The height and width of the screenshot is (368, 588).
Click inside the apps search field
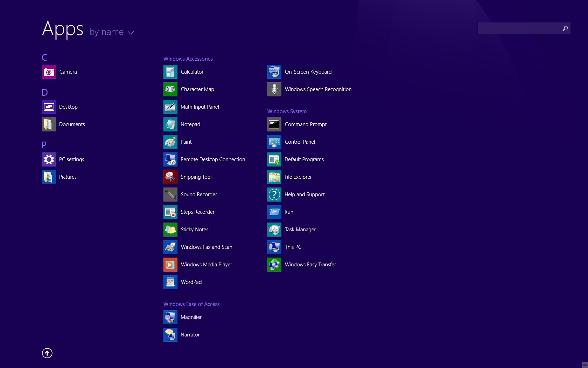click(519, 28)
